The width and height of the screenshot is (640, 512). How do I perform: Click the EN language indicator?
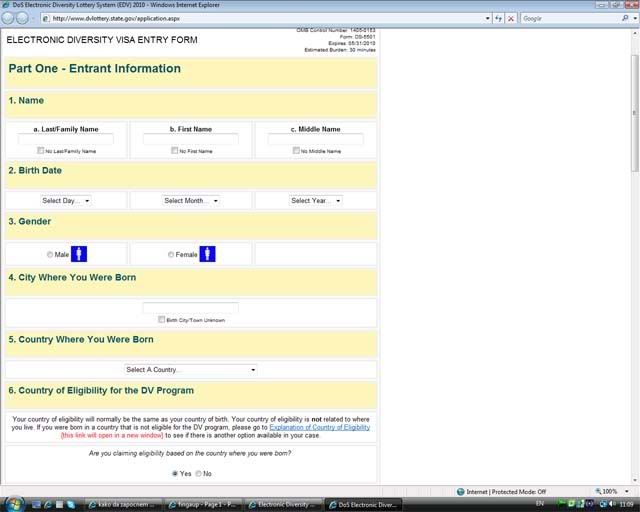coord(540,504)
